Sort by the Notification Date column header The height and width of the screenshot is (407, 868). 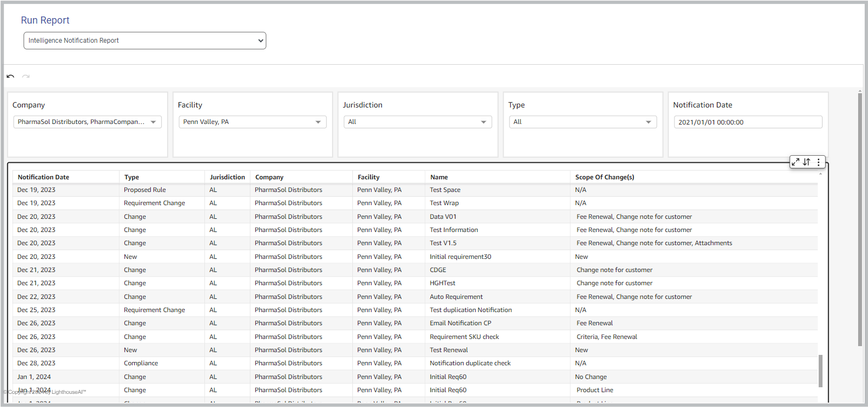[44, 177]
